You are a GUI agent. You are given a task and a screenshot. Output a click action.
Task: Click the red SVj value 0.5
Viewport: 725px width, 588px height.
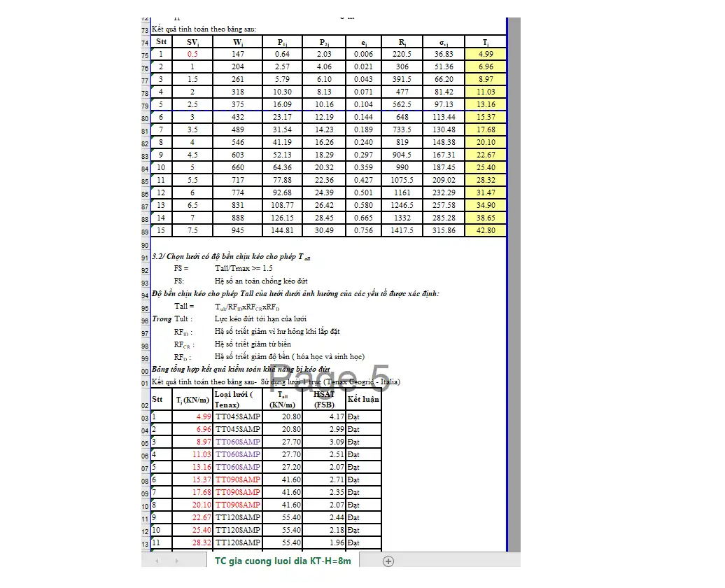coord(192,54)
